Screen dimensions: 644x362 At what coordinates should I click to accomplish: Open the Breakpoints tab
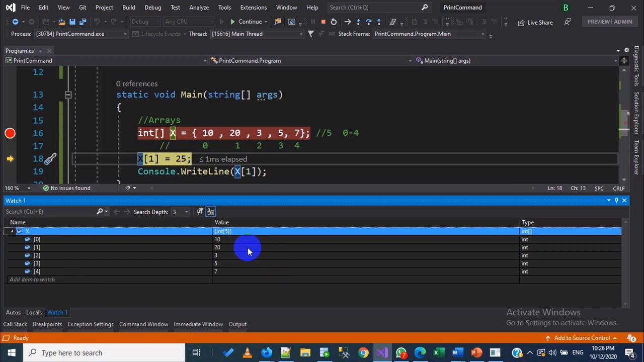click(47, 324)
